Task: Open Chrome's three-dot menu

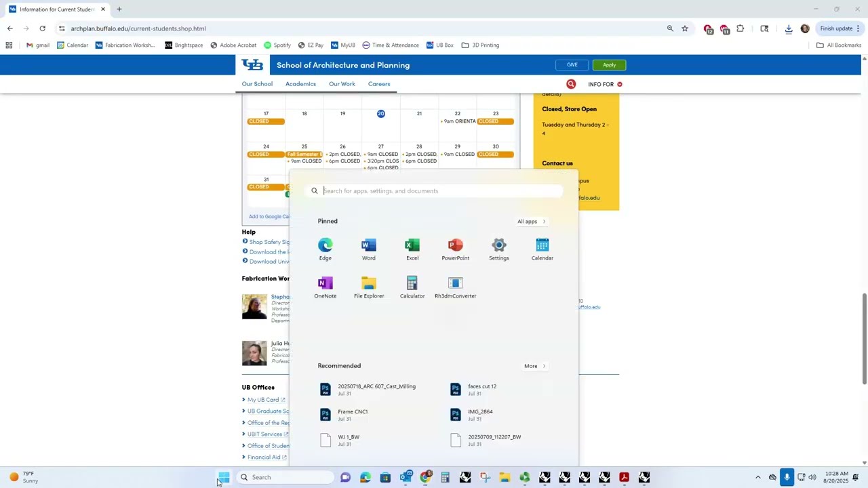Action: pos(858,28)
